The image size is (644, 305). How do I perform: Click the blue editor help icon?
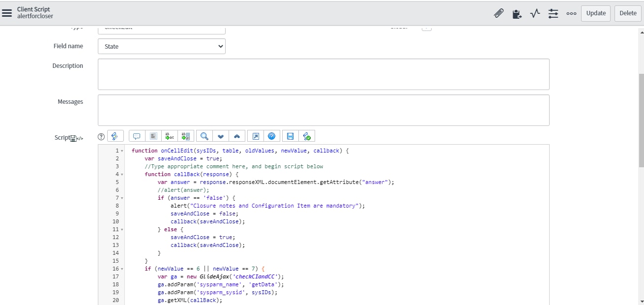click(x=271, y=136)
